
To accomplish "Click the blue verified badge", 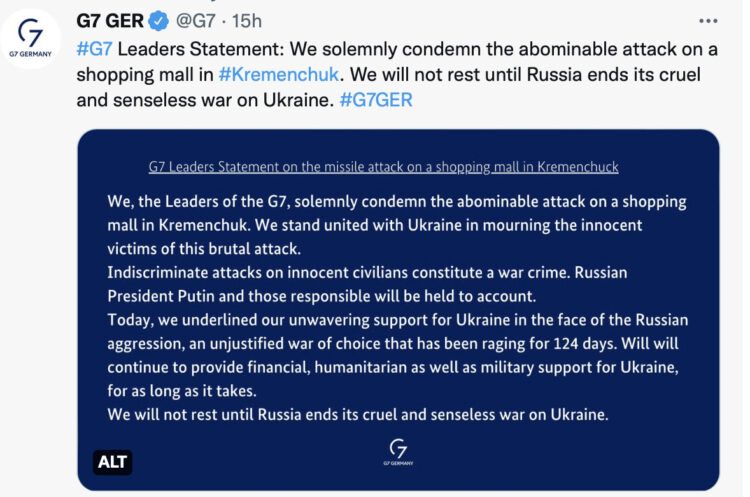I will (x=158, y=20).
